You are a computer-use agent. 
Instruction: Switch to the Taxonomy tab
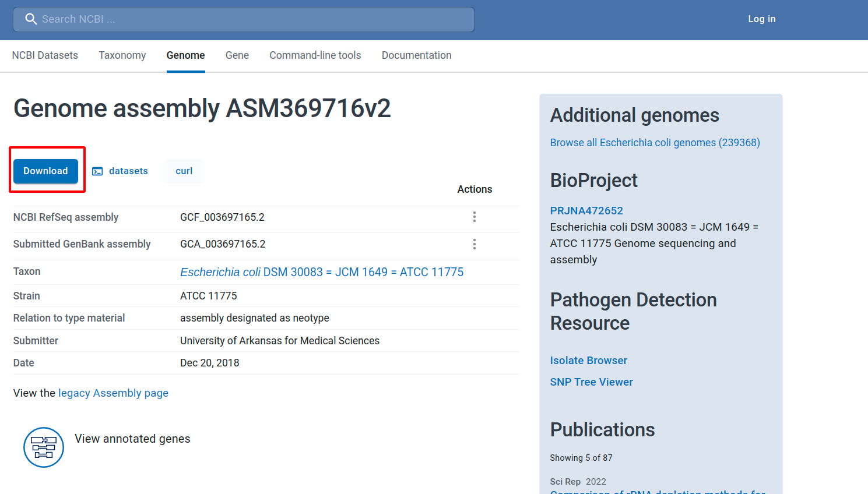tap(122, 55)
